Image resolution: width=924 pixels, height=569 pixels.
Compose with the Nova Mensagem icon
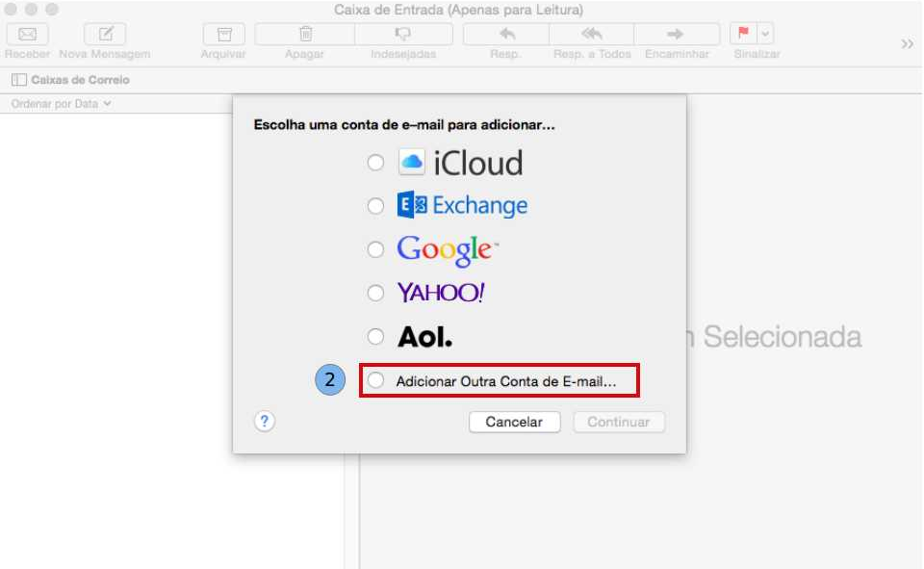tap(105, 34)
